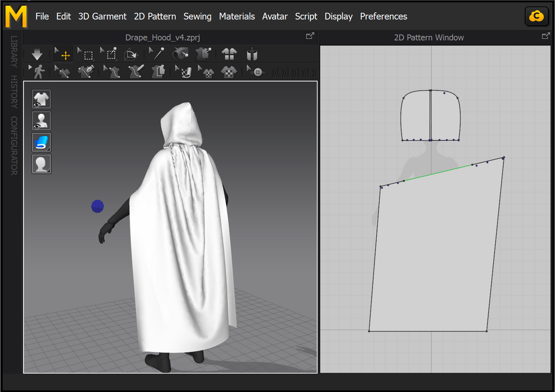Open the Preferences menu
The width and height of the screenshot is (555, 392).
coord(383,16)
